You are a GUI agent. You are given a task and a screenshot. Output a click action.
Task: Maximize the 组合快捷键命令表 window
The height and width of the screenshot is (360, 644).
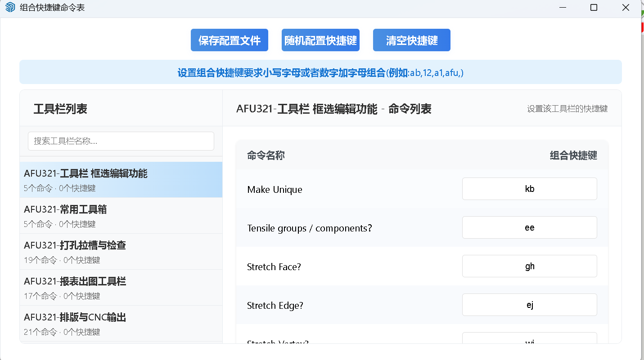pos(594,8)
